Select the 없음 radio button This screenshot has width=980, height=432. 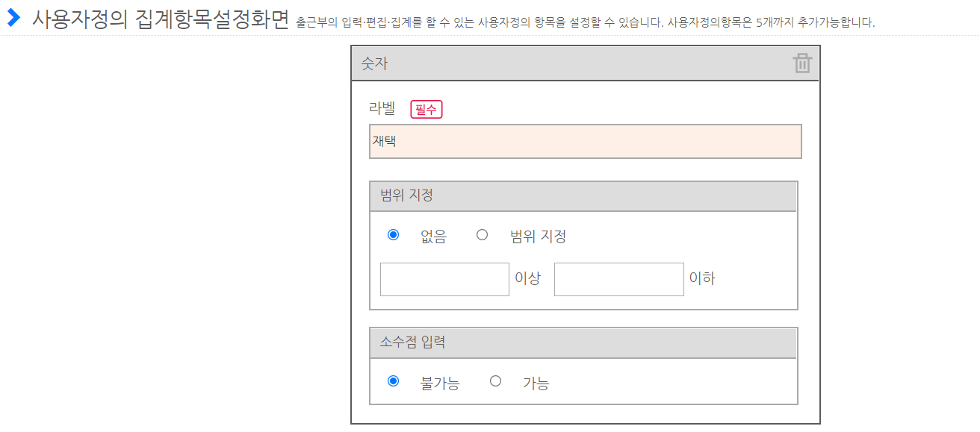coord(393,235)
